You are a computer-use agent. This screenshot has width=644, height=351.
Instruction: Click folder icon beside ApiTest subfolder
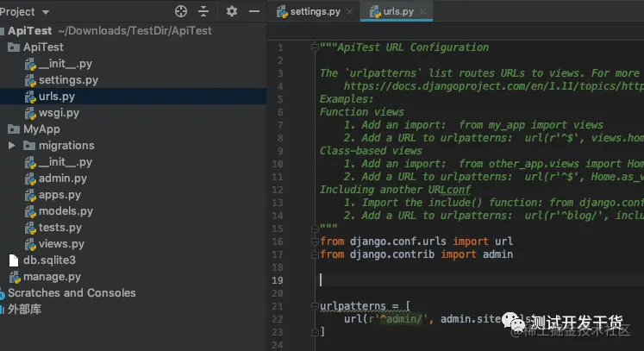14,47
